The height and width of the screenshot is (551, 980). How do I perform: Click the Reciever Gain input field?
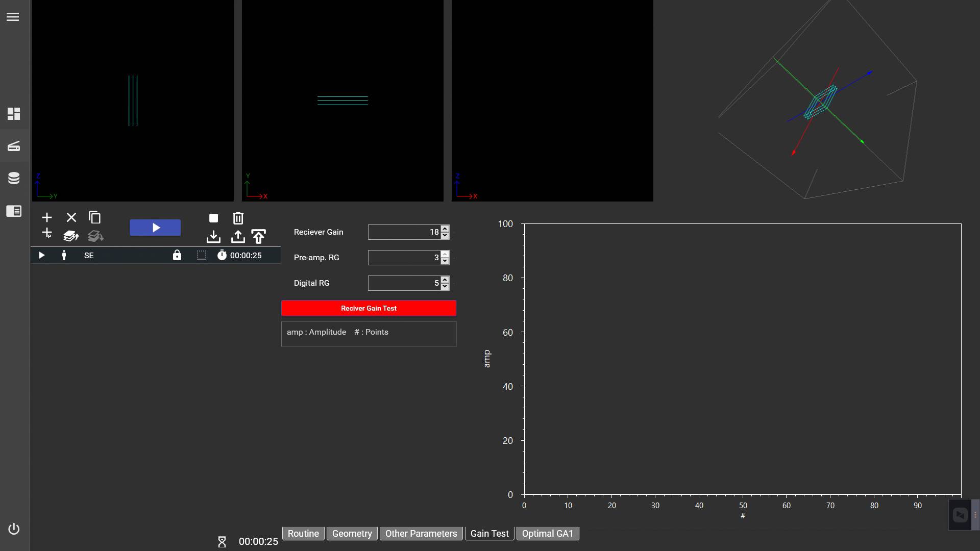click(x=403, y=232)
